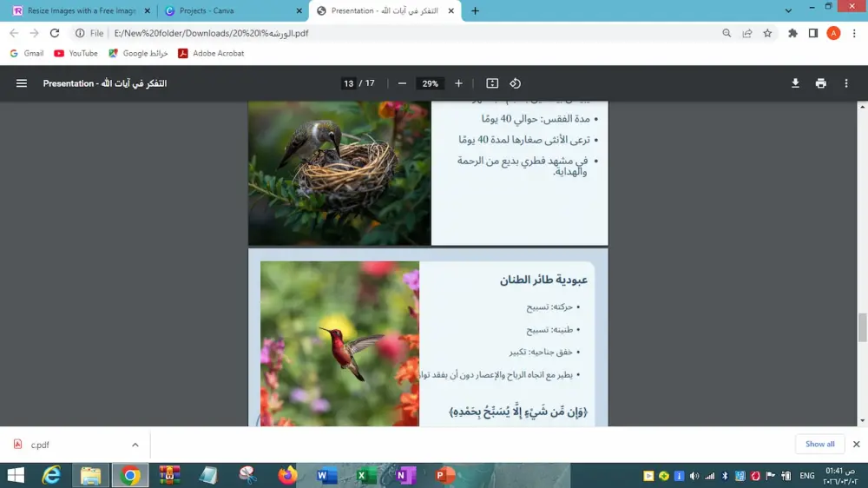
Task: Open the Chrome profile avatar
Action: 833,33
